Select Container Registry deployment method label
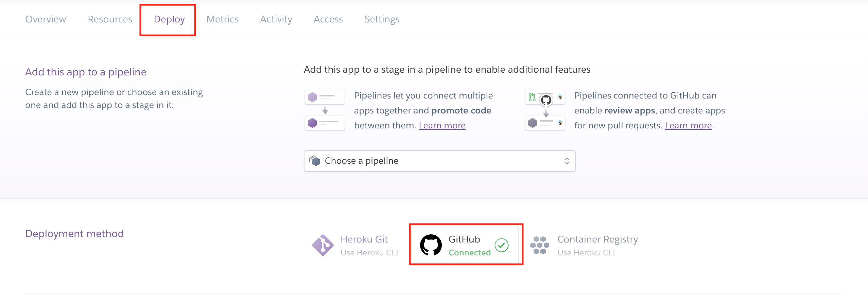This screenshot has width=868, height=305. point(597,239)
